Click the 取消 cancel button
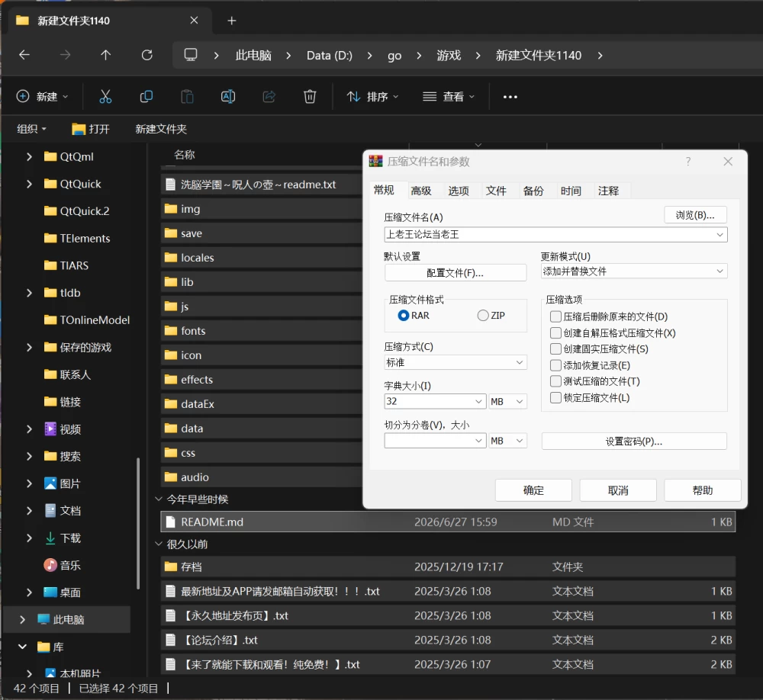Screen dimensions: 763x700 click(618, 490)
